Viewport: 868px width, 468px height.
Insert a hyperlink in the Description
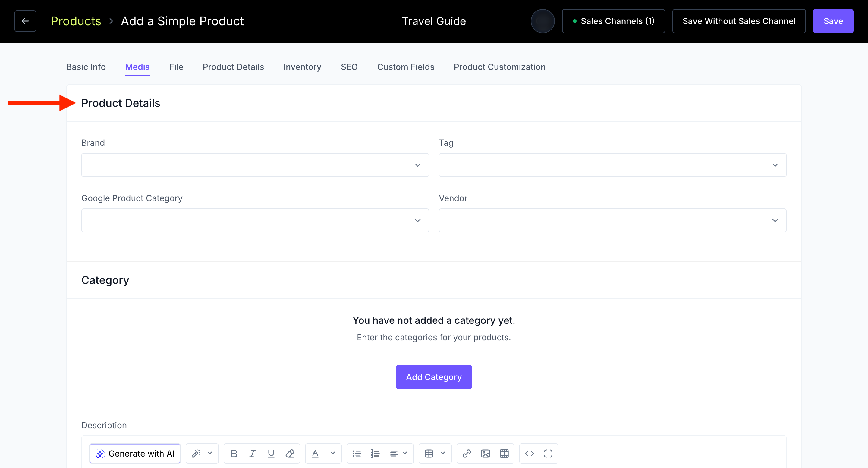tap(467, 454)
